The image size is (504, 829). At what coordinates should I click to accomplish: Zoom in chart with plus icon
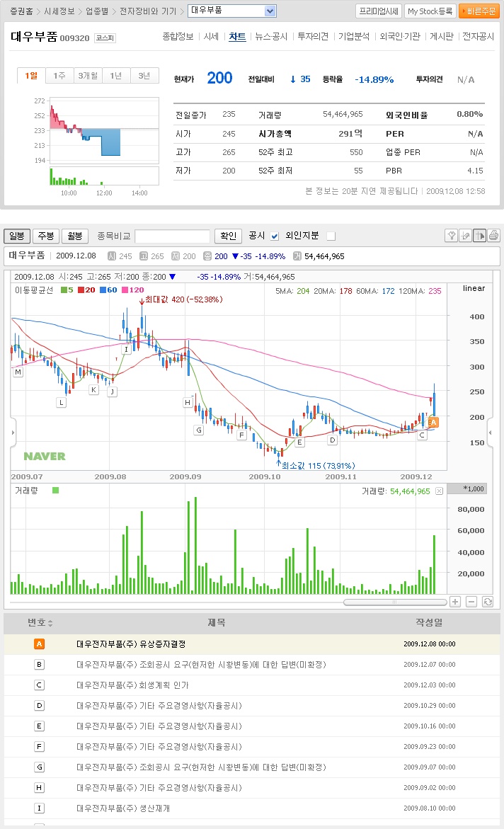coord(455,602)
